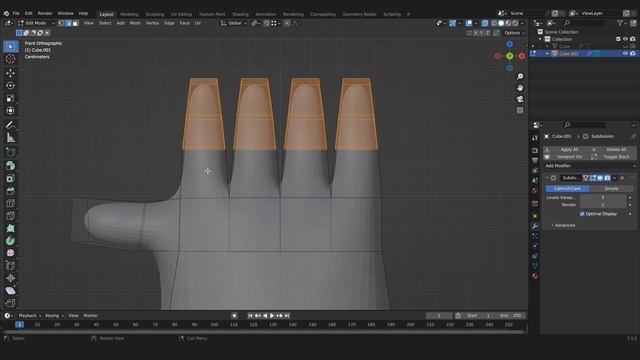Select the Measure tool
The height and width of the screenshot is (360, 640).
11,138
